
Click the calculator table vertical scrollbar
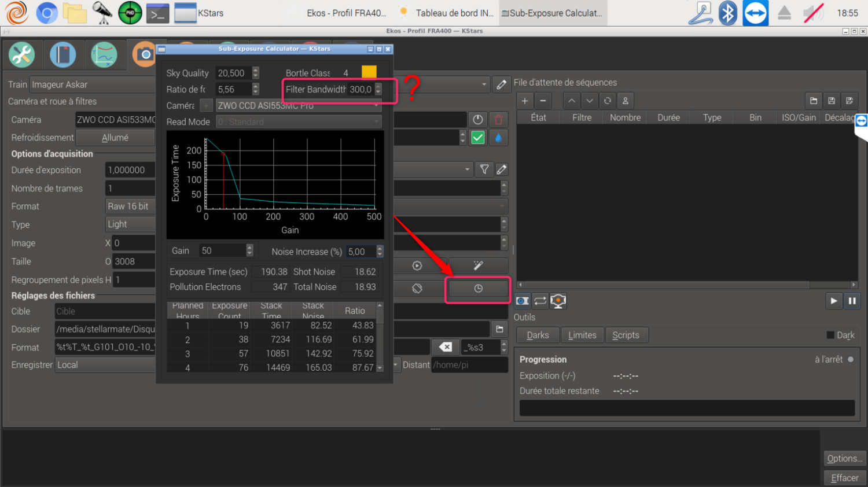380,337
